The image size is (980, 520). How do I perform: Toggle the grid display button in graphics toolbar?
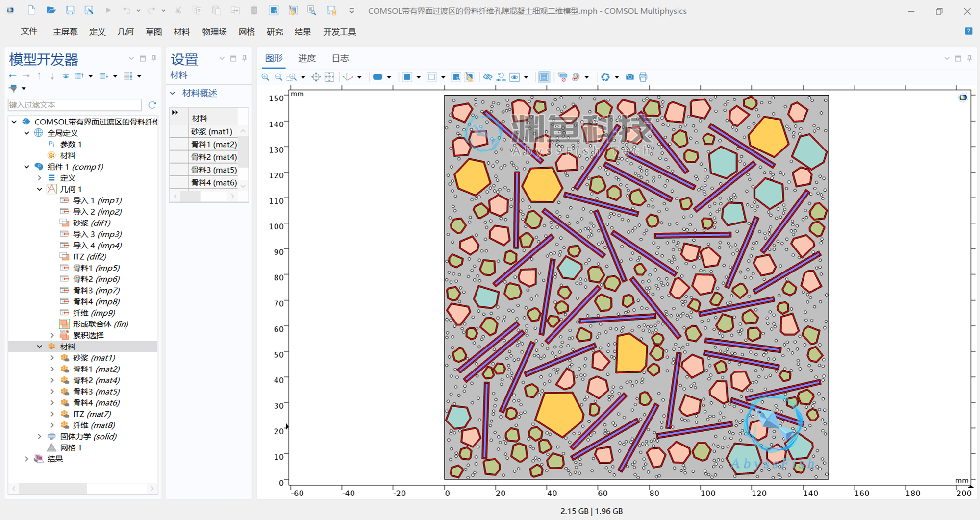[x=544, y=77]
